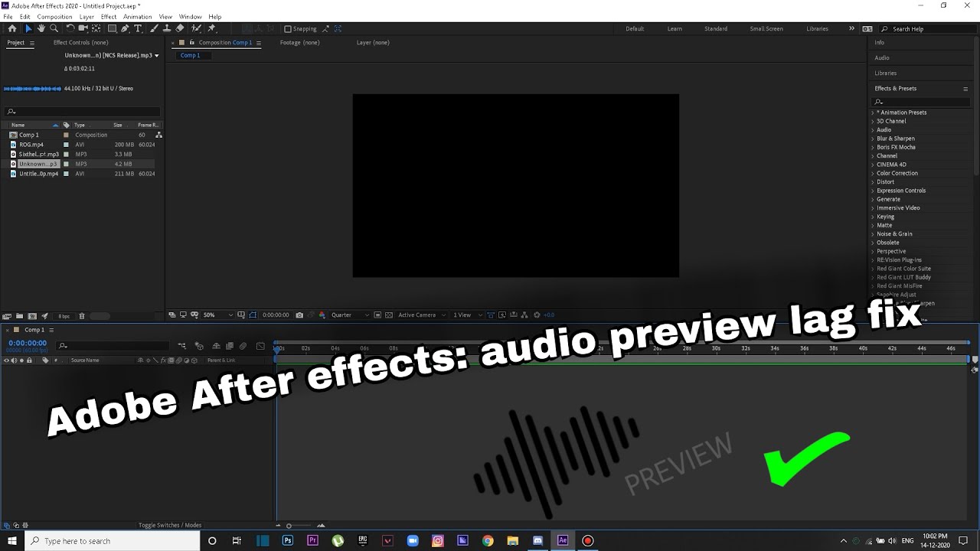Viewport: 980px width, 551px height.
Task: Click the Graph Editor icon in timeline
Action: (260, 346)
